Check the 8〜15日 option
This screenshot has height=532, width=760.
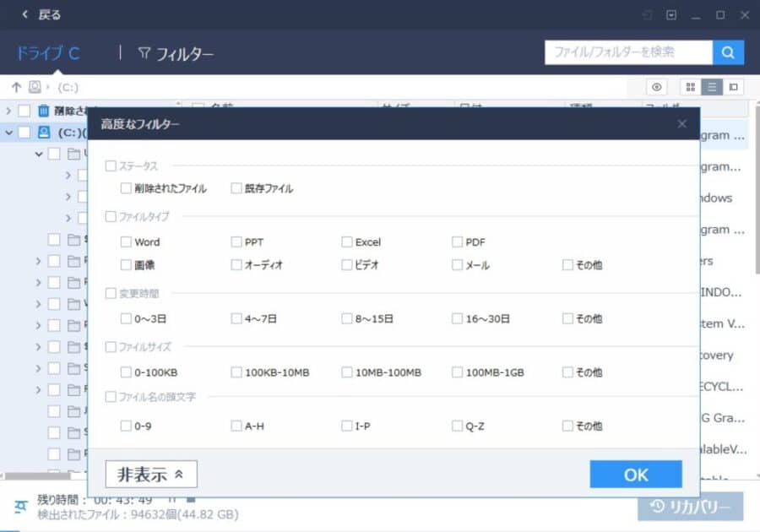[346, 318]
